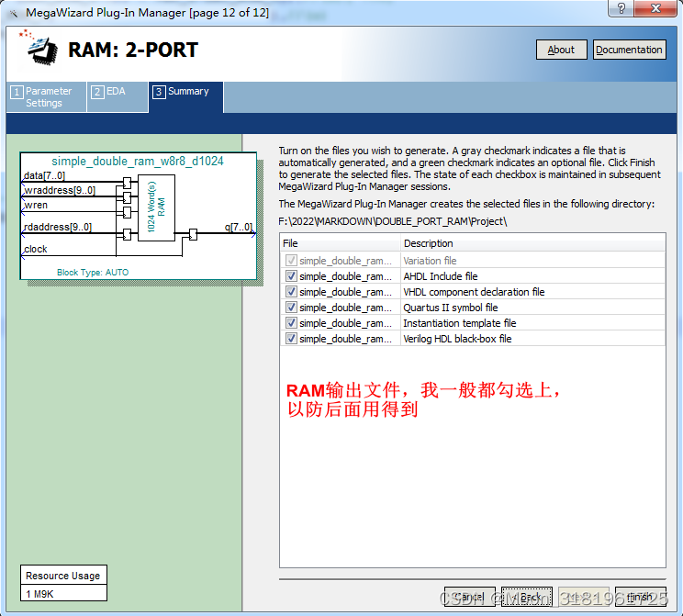
Task: Close the MegaWizard window
Action: pyautogui.click(x=655, y=8)
